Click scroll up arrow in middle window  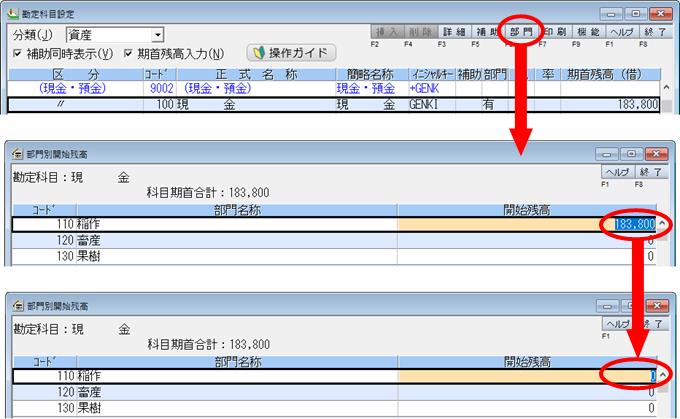(x=662, y=224)
